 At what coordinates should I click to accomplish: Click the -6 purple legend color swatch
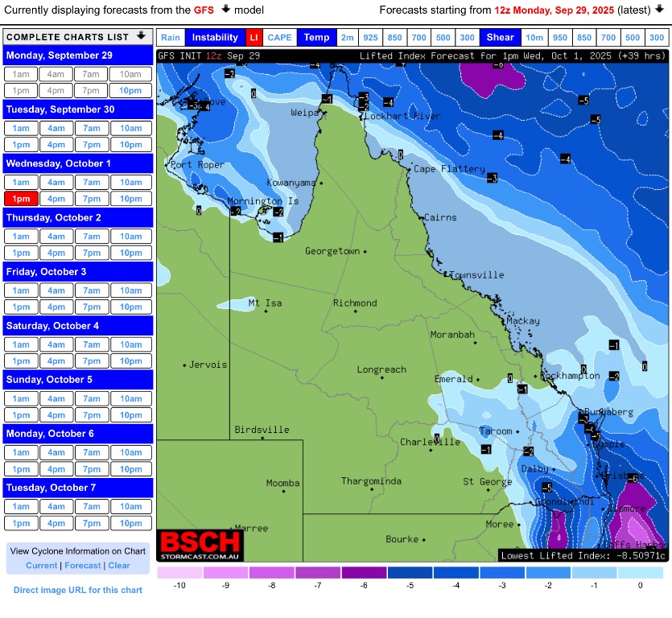[364, 572]
